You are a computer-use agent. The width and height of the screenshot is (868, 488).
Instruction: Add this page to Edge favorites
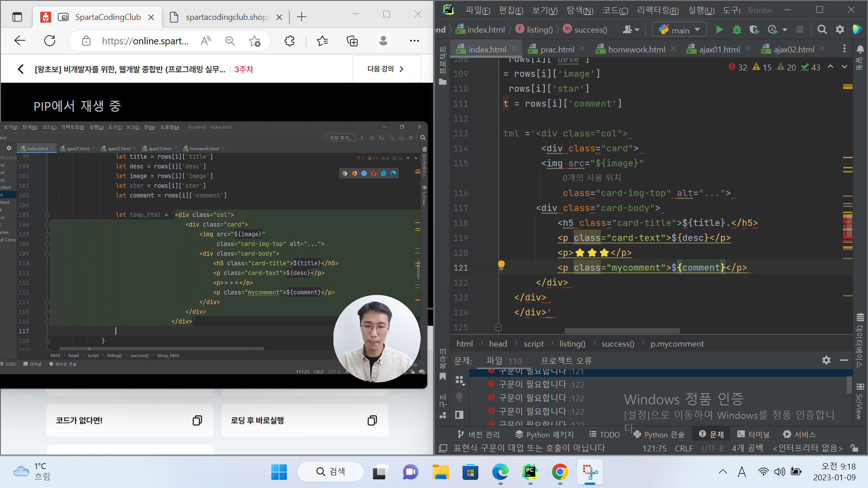click(255, 41)
